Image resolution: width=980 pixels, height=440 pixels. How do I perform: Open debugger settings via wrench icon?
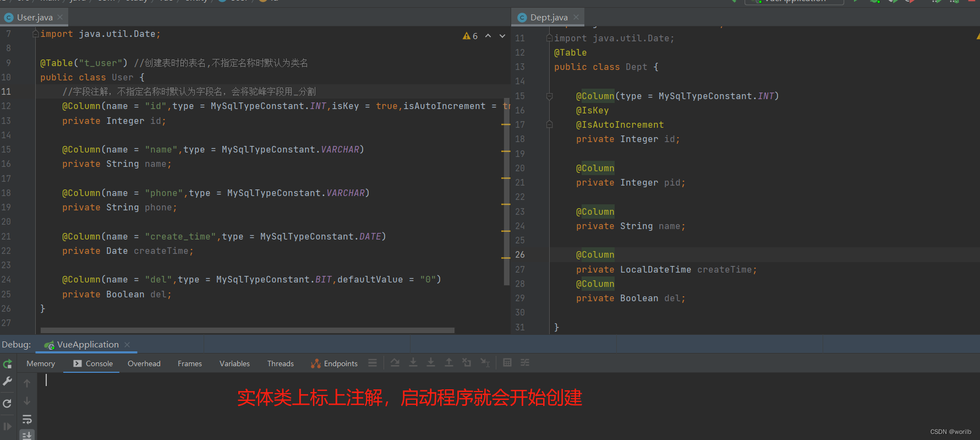click(8, 381)
